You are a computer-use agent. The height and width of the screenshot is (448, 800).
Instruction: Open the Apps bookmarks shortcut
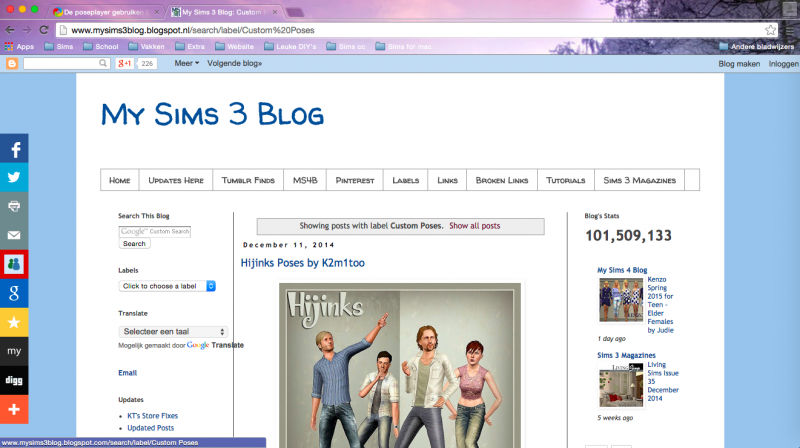(19, 46)
